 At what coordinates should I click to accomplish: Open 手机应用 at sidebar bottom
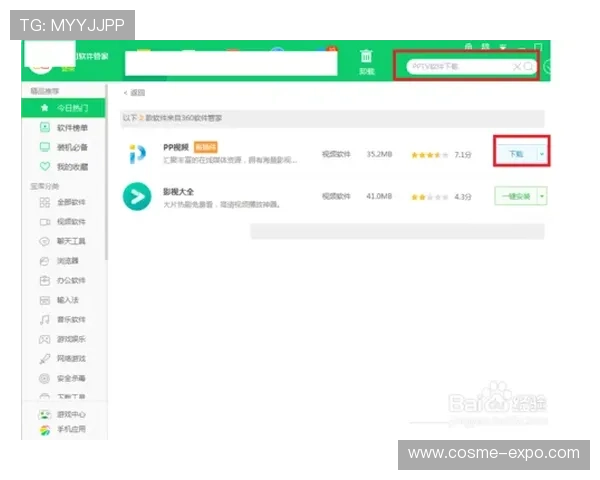[62, 429]
